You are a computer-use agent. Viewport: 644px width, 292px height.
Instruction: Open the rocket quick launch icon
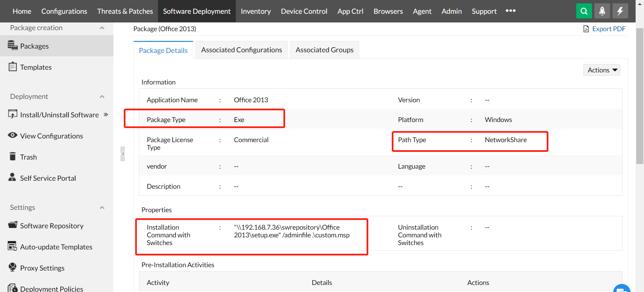click(x=602, y=11)
